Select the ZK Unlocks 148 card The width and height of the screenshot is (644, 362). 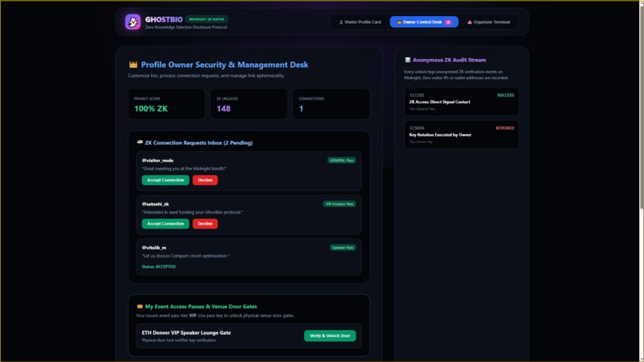pos(249,104)
